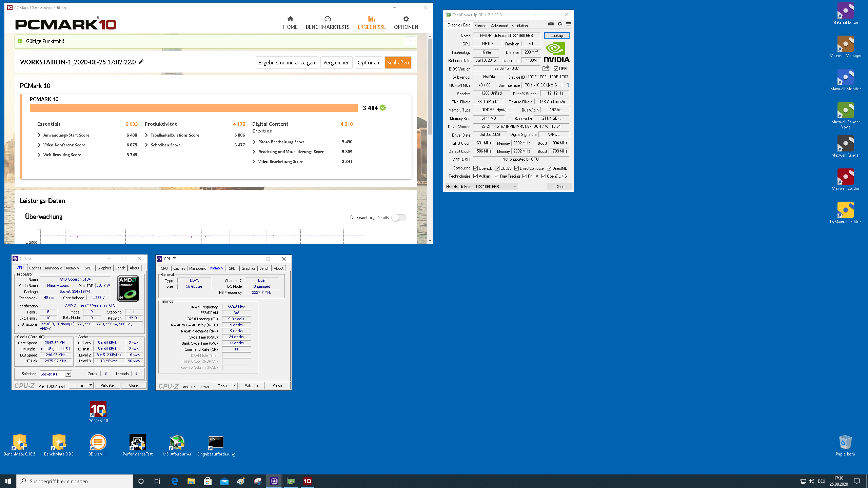Click the Lookup button in GPU-Z

tap(556, 35)
